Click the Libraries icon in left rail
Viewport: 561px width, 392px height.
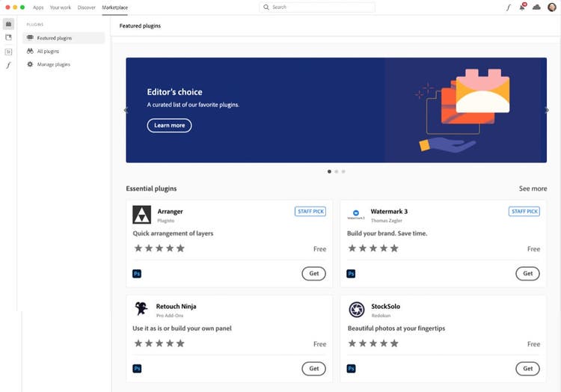click(x=8, y=37)
